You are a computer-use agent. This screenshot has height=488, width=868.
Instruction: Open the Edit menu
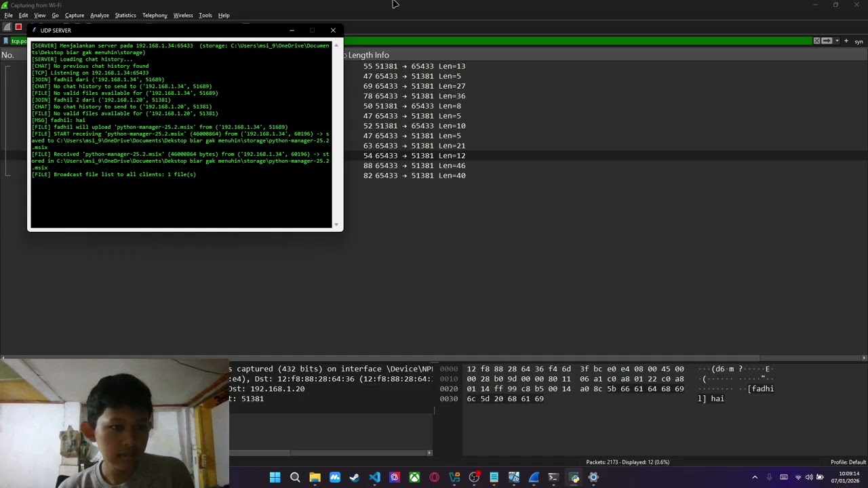24,15
